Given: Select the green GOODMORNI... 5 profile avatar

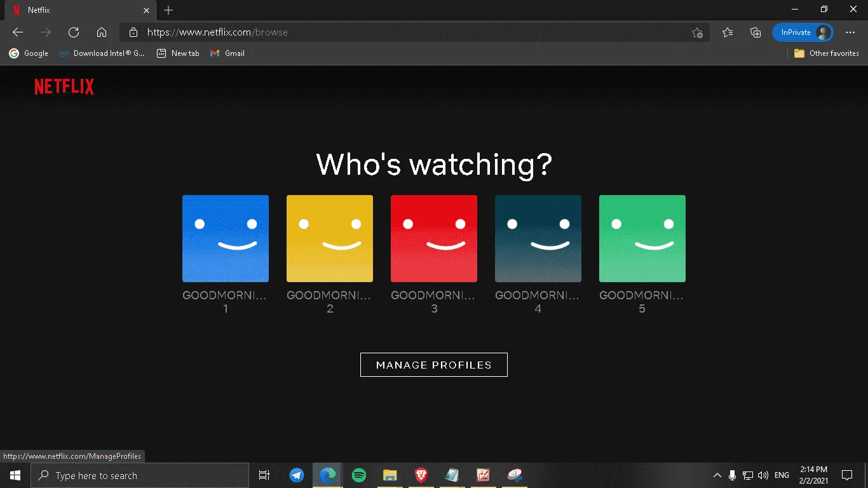Looking at the screenshot, I should 642,238.
